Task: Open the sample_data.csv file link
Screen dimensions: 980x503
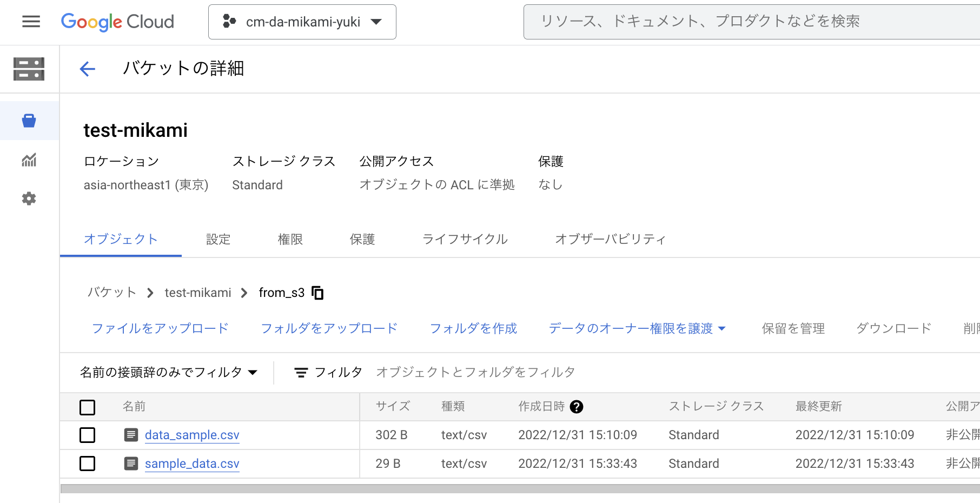Action: (x=191, y=464)
